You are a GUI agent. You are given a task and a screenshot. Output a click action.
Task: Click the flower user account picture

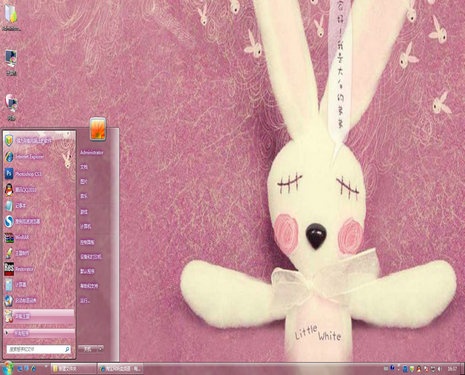[x=98, y=129]
